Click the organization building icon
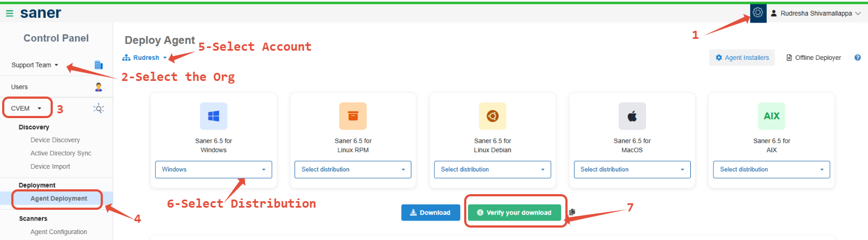The image size is (868, 240). coord(99,65)
